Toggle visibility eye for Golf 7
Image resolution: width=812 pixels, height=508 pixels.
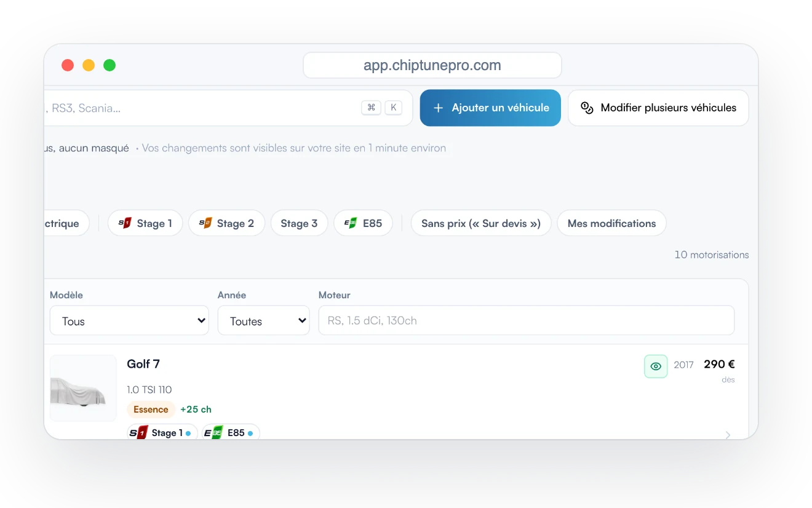coord(656,366)
